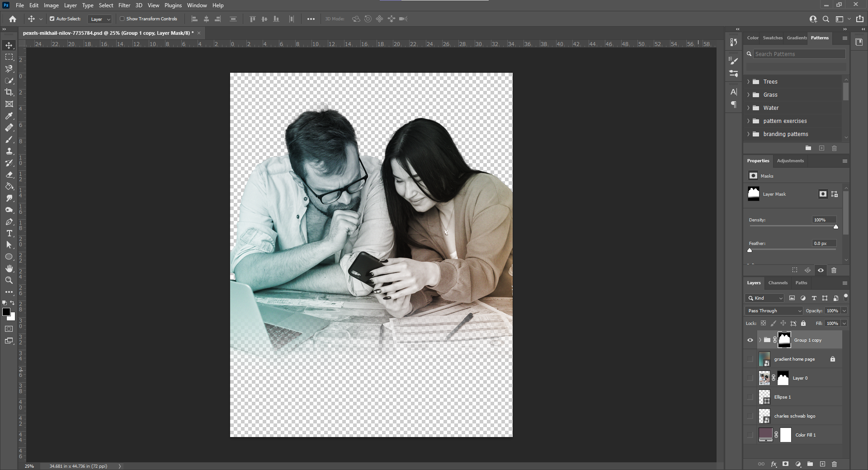Screen dimensions: 868x470
Task: Open the layer Kind filter dropdown
Action: [x=764, y=298]
